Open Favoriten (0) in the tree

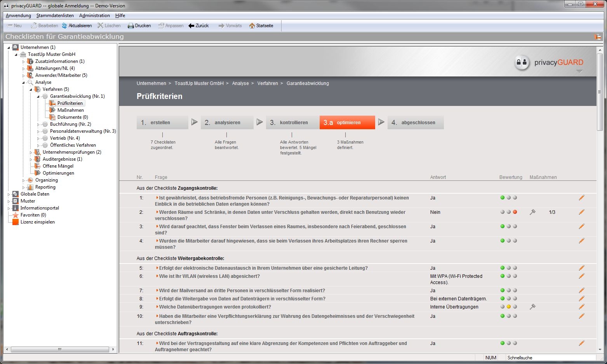[33, 215]
